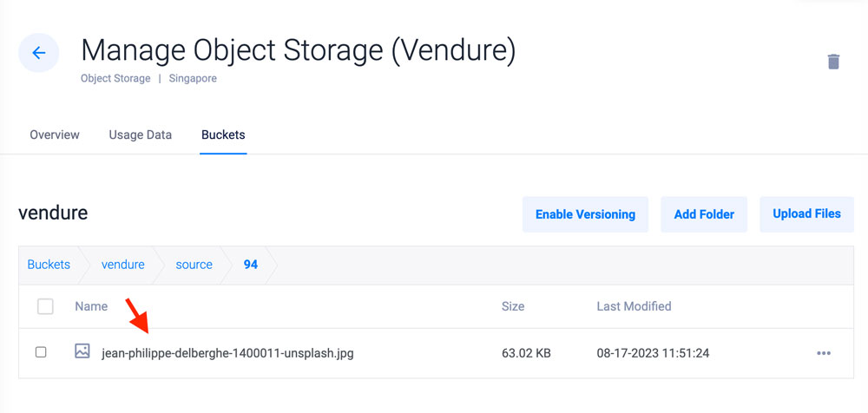Click the trash delete icon
The height and width of the screenshot is (413, 868).
point(833,62)
